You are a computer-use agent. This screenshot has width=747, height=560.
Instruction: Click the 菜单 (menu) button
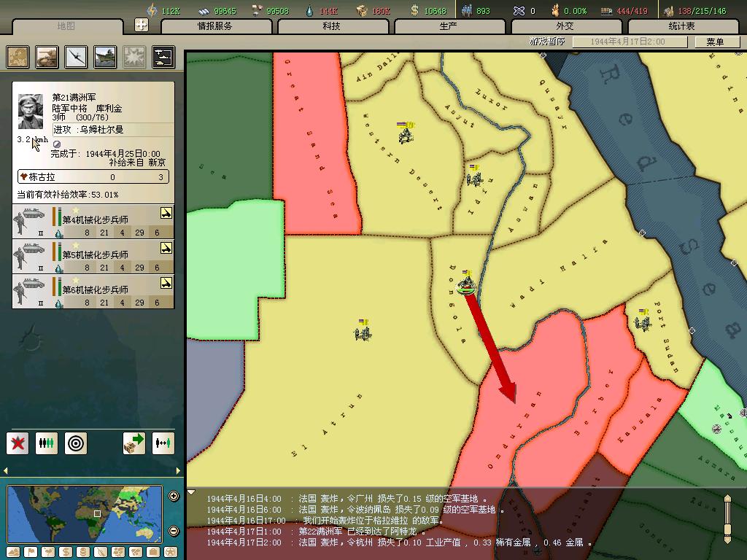coord(715,42)
